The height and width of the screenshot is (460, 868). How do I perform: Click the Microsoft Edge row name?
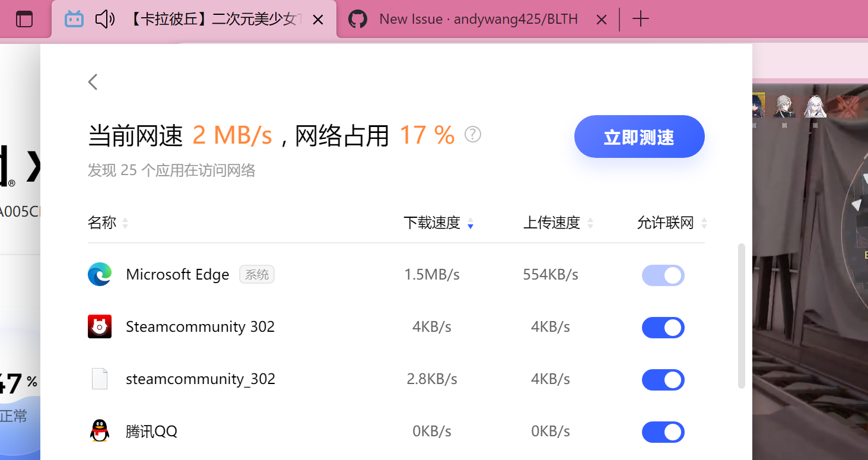pyautogui.click(x=177, y=275)
